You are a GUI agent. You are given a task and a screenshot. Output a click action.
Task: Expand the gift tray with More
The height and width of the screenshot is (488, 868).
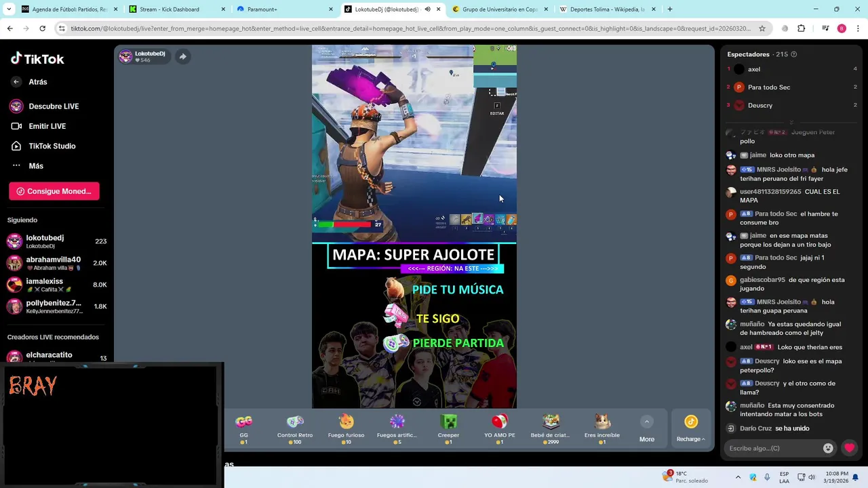(647, 430)
